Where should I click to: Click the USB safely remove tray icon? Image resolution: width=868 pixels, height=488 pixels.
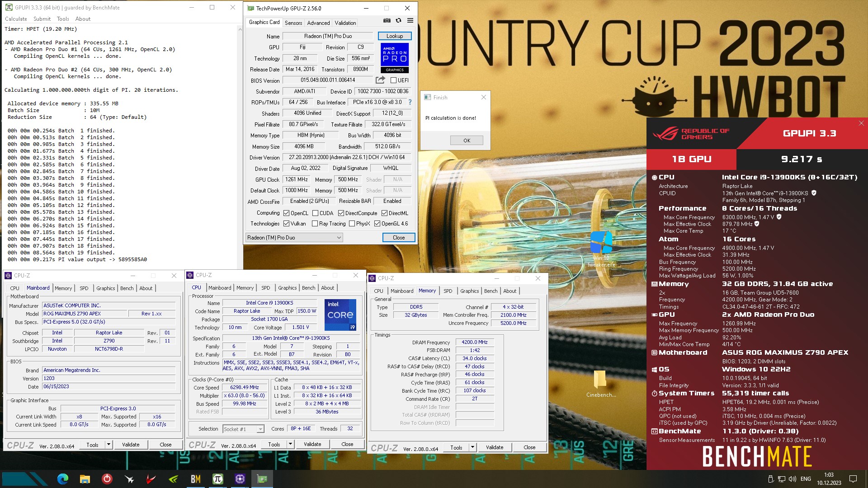coord(771,479)
